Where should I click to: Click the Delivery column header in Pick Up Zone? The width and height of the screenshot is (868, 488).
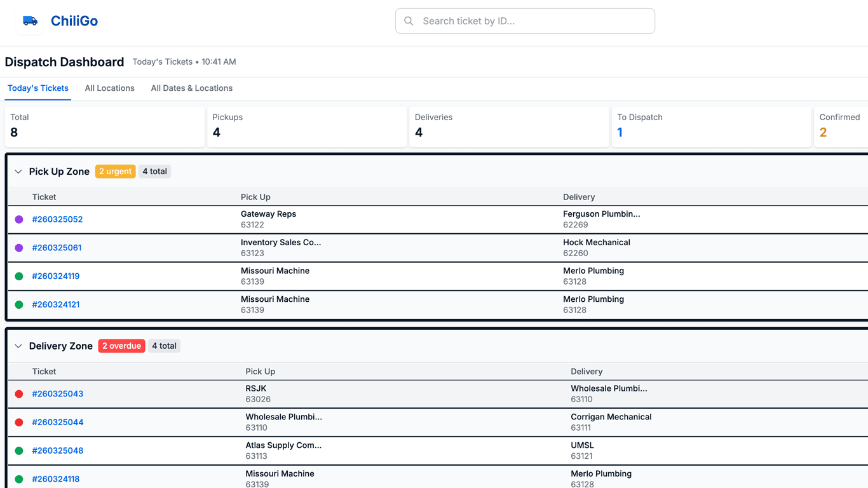[579, 197]
